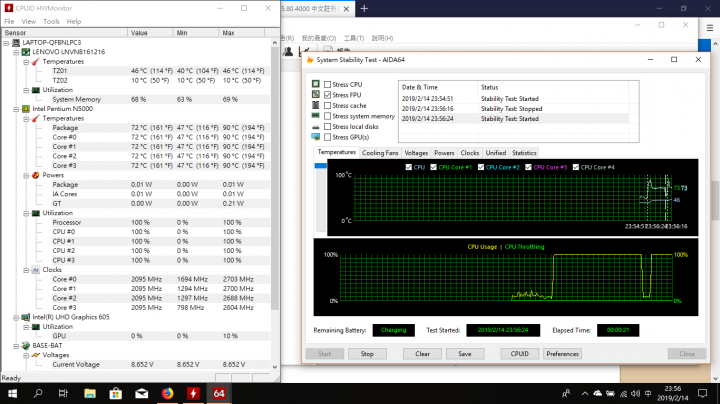This screenshot has width=720, height=404.
Task: Launch Firefox from the taskbar
Action: [x=168, y=393]
